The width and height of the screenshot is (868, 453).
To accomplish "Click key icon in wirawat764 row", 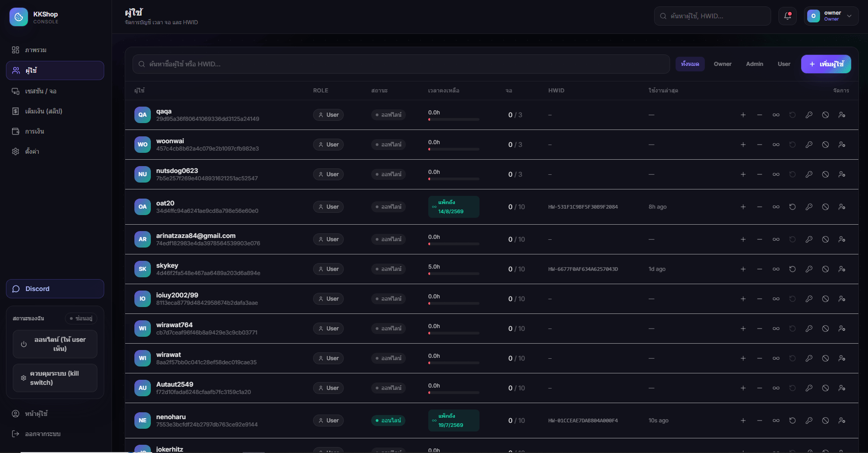I will pos(809,329).
